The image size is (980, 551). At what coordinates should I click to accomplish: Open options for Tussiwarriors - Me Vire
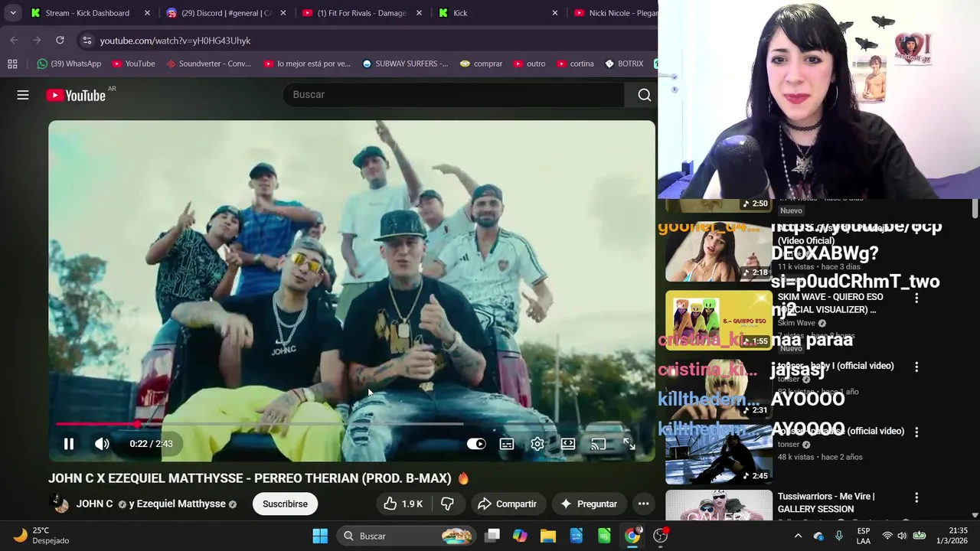916,497
